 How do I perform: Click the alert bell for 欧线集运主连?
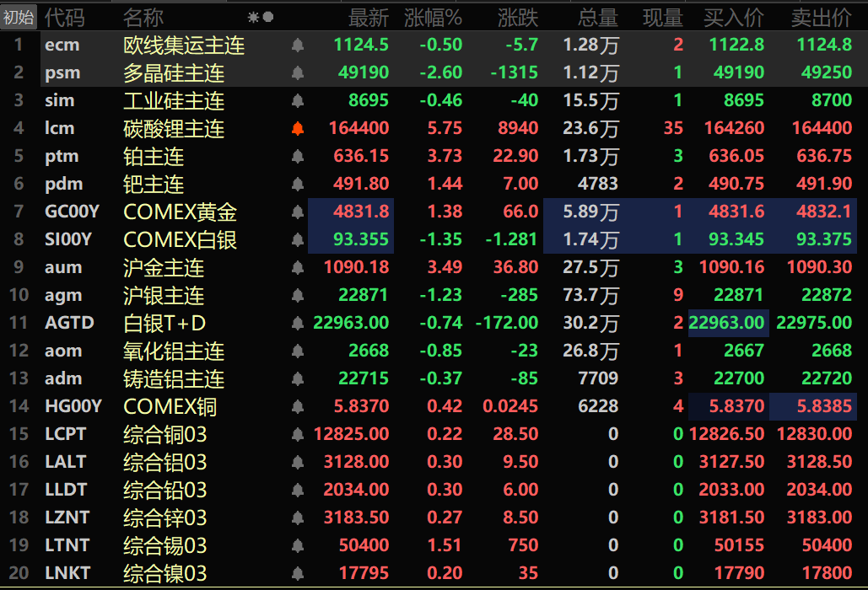(297, 46)
